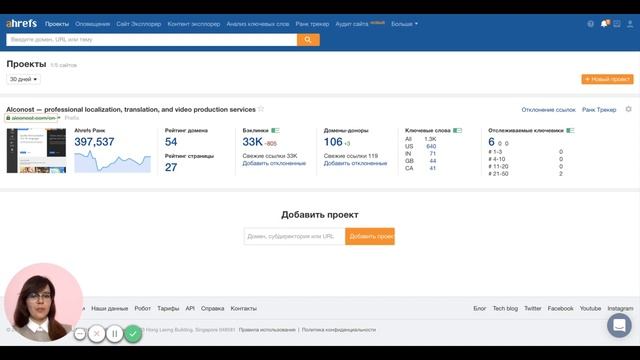Open Facebook footer link

click(x=560, y=309)
